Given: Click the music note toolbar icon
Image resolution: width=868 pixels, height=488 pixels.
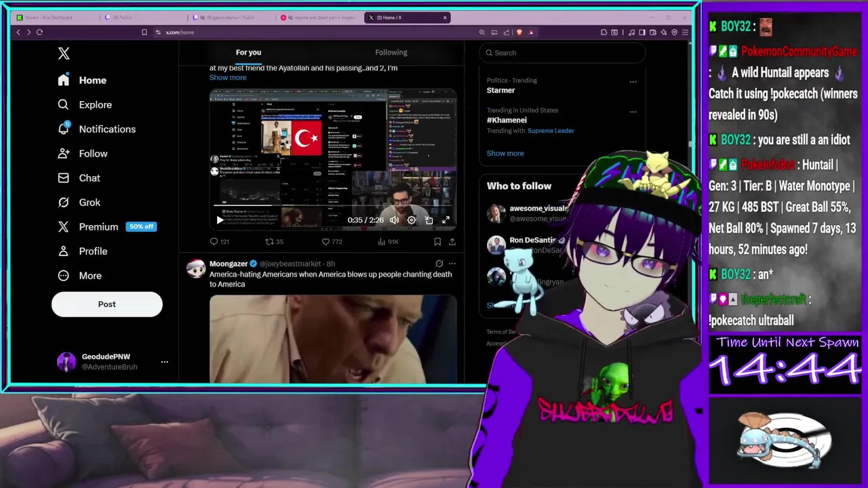Looking at the screenshot, I should [631, 33].
